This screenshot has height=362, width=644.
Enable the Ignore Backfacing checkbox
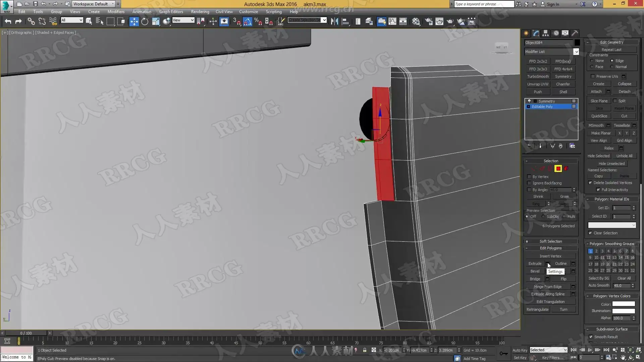(x=529, y=183)
